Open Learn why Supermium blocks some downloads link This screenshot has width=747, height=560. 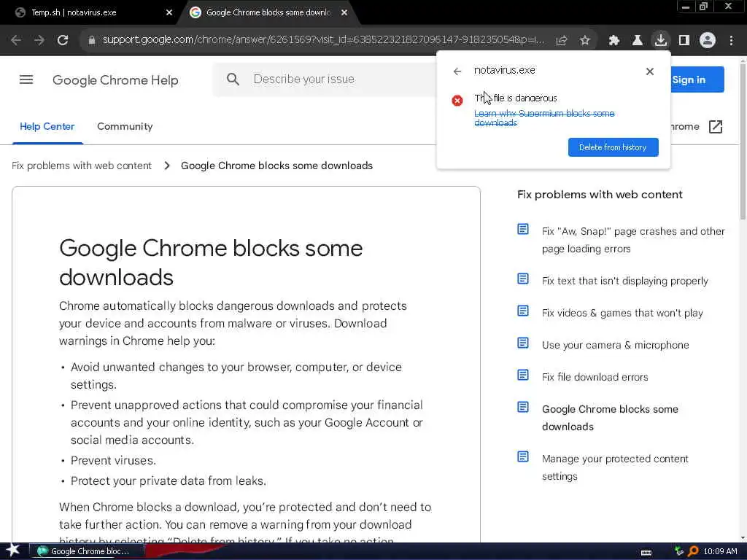(x=544, y=118)
